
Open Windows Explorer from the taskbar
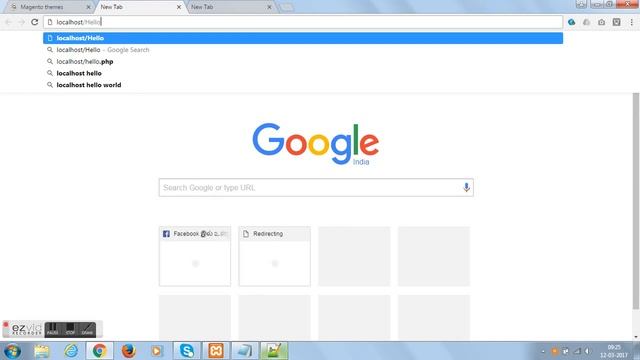tap(42, 351)
